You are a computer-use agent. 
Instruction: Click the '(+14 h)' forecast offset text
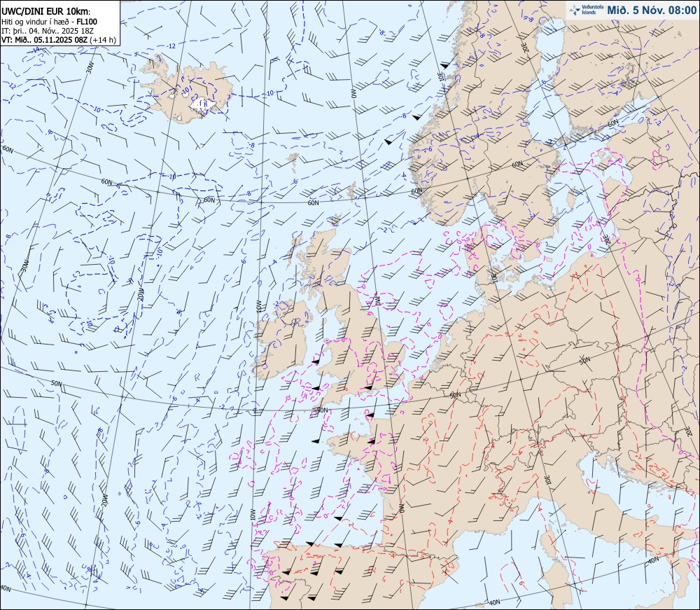[x=103, y=39]
